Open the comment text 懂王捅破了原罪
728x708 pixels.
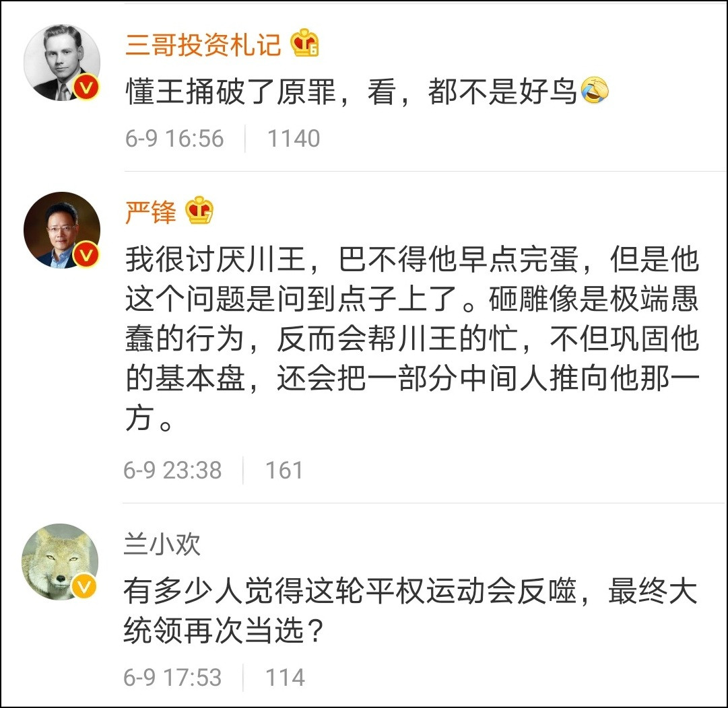coord(350,92)
